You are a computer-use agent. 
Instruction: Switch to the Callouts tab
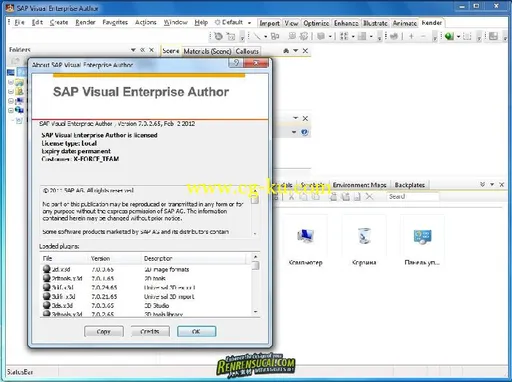247,51
